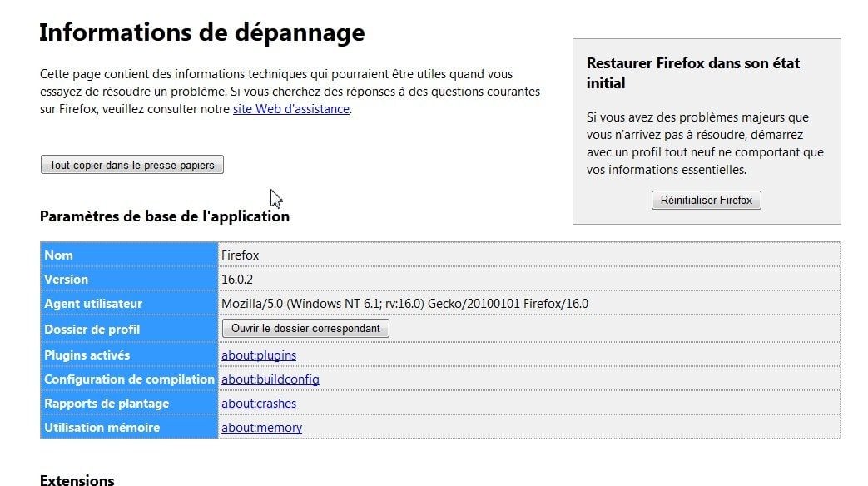The height and width of the screenshot is (486, 868).
Task: Click the 'Plugins activés' row label
Action: tap(87, 355)
